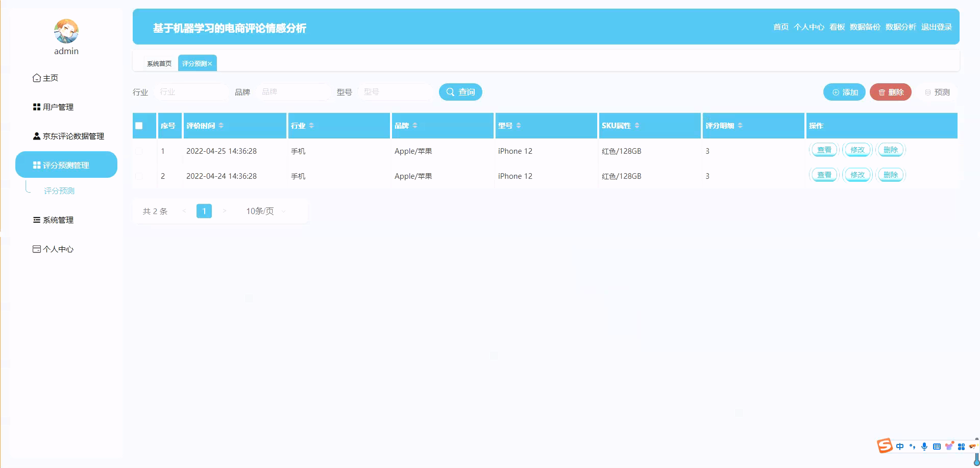Click 首页 in the top navigation

pyautogui.click(x=781, y=27)
